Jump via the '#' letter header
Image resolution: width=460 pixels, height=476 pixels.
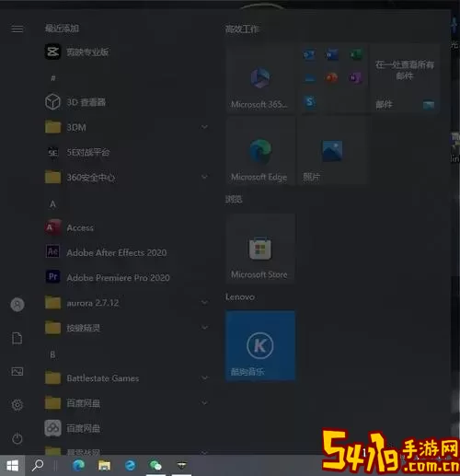53,78
